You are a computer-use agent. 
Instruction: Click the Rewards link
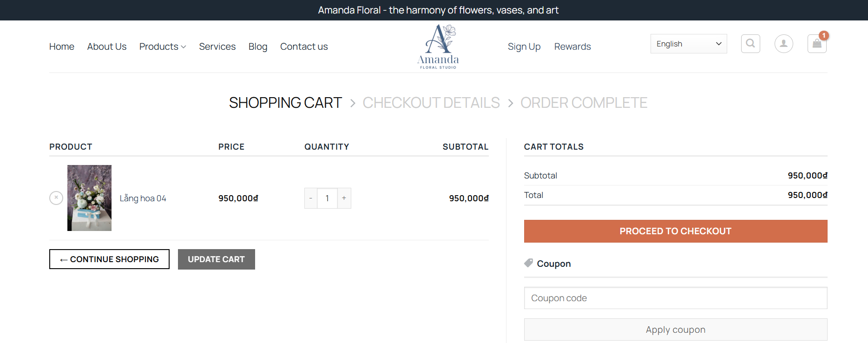pos(572,46)
